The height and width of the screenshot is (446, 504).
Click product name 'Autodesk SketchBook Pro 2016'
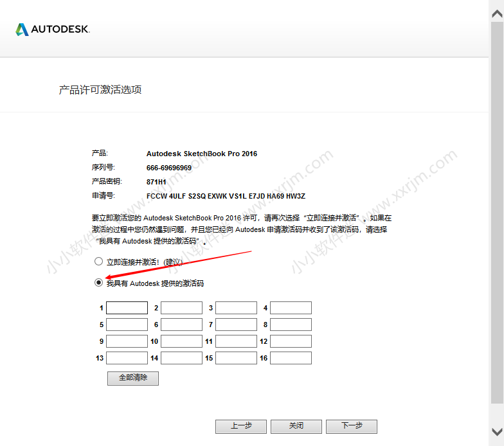[x=202, y=154]
